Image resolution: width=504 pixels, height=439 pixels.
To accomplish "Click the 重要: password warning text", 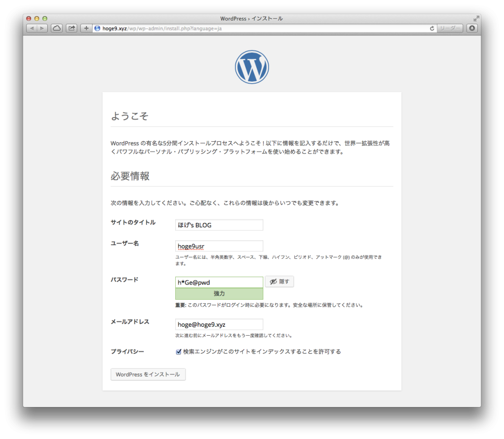I will coord(269,305).
